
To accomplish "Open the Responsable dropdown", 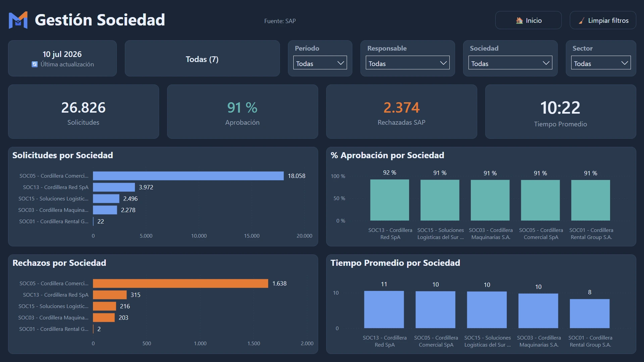I will point(407,63).
